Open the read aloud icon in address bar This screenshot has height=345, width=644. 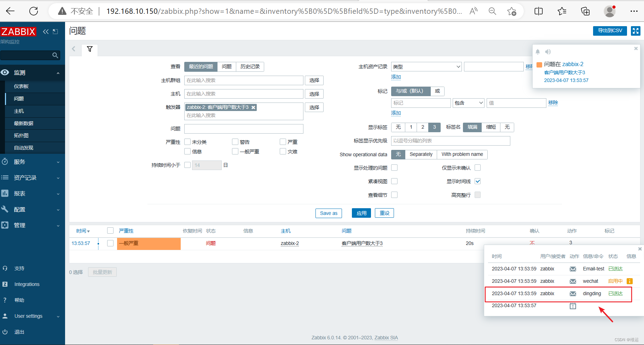(474, 11)
